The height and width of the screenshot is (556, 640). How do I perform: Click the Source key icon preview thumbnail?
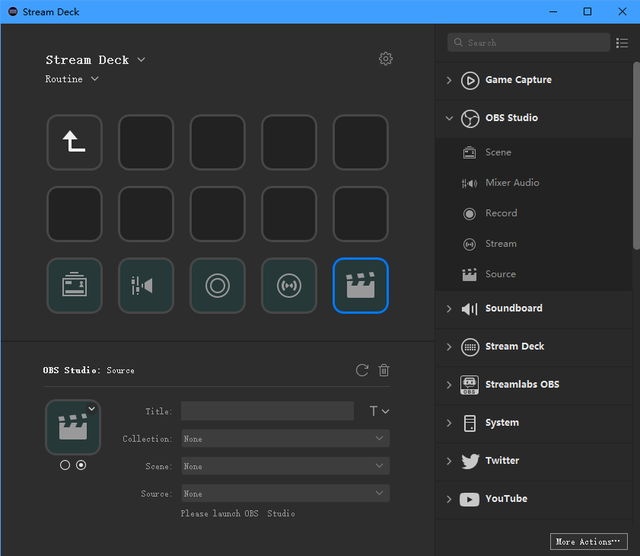click(73, 427)
